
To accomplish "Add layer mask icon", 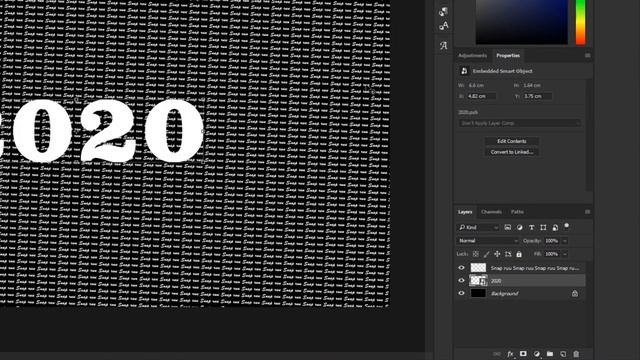I will [523, 353].
